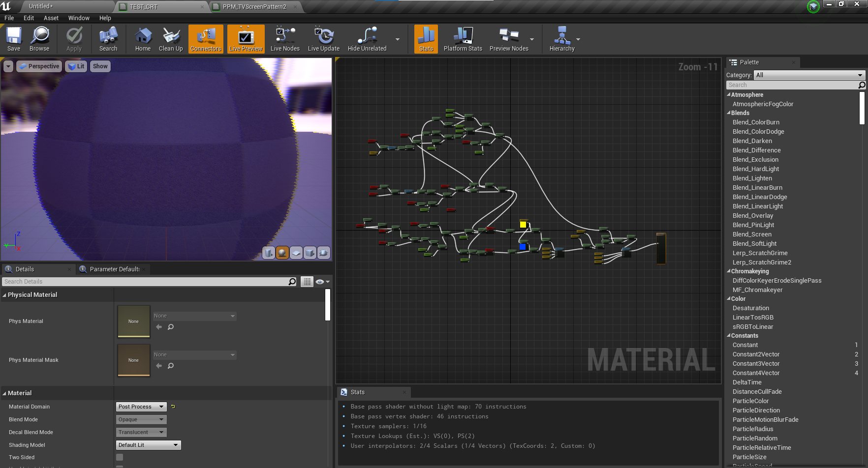The image size is (868, 468).
Task: Click the Search Details input field
Action: [x=145, y=282]
